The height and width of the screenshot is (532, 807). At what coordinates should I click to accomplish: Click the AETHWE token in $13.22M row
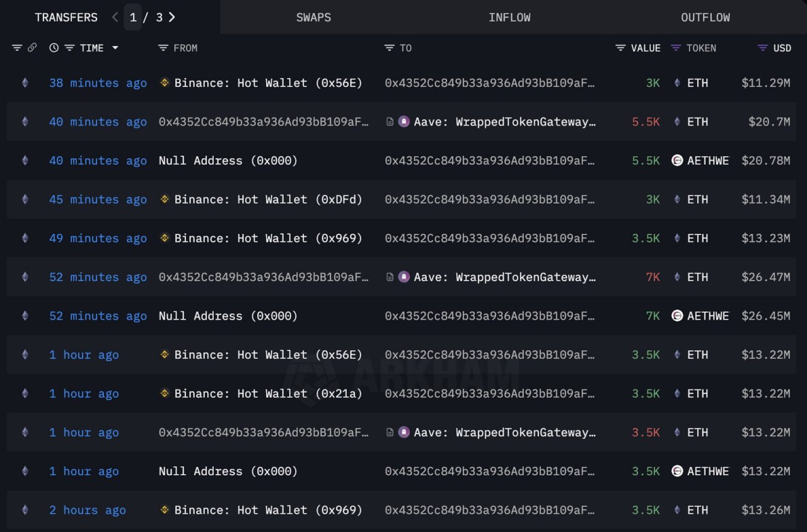tap(708, 471)
